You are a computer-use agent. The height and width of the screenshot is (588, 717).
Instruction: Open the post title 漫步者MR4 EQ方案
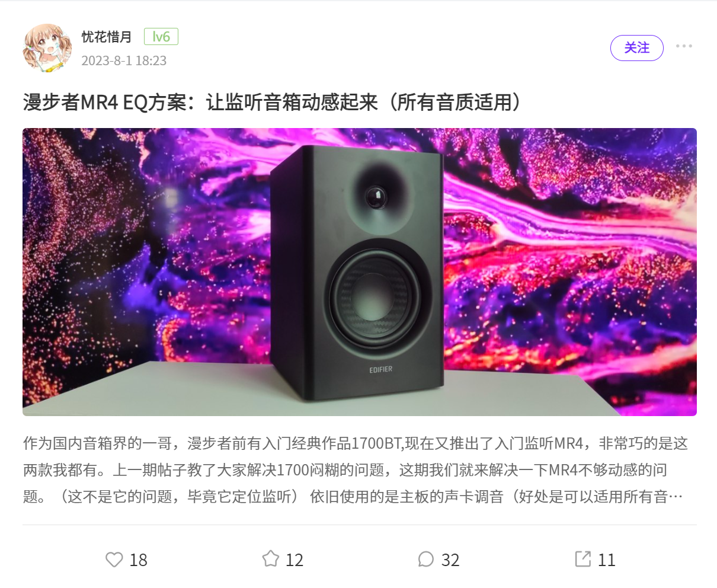tap(273, 103)
